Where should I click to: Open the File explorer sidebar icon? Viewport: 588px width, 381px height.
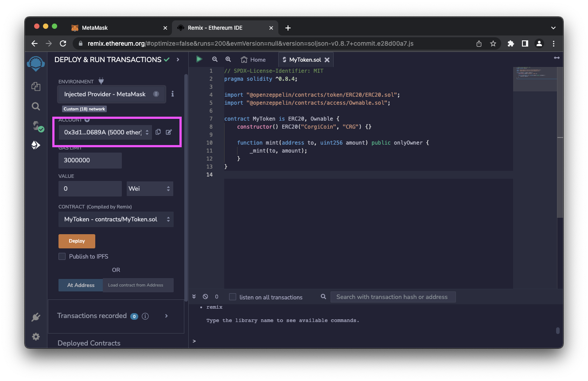click(x=36, y=86)
